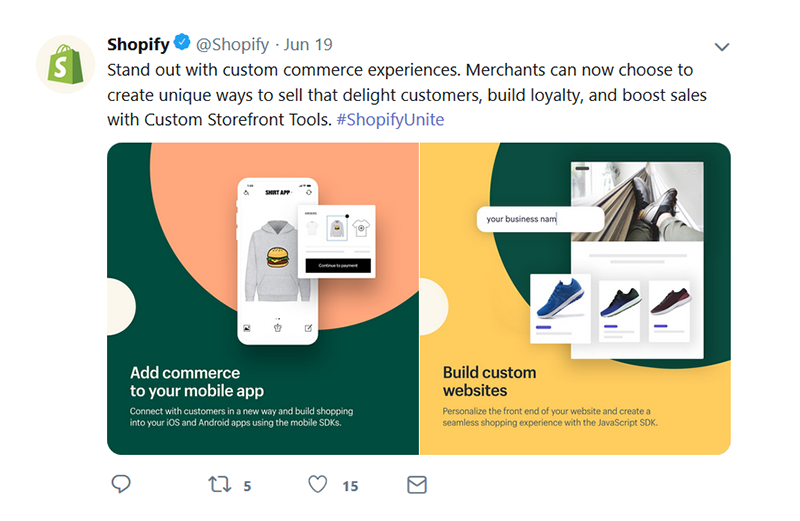The width and height of the screenshot is (800, 521).
Task: Choose the plain white t-shirt option
Action: [x=311, y=228]
